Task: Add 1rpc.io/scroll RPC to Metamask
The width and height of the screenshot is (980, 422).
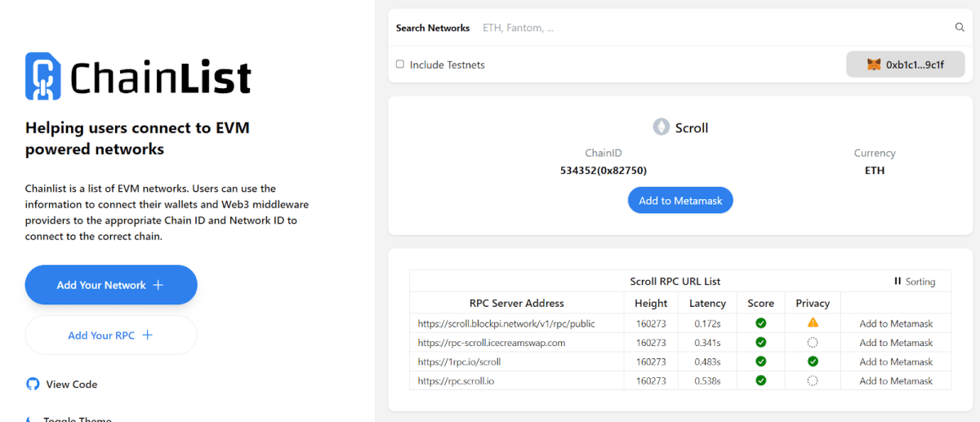Action: [896, 362]
